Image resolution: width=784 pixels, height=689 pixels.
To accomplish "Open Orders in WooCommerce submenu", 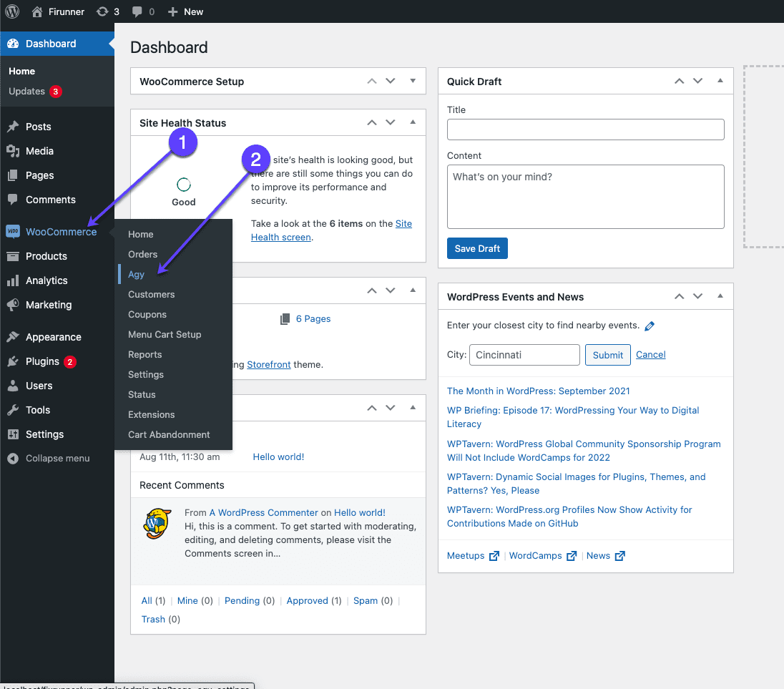I will click(x=142, y=255).
